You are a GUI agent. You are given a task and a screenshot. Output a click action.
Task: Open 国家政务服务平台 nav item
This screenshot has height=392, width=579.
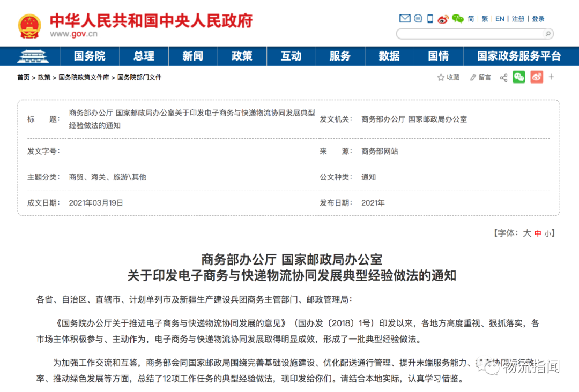519,56
